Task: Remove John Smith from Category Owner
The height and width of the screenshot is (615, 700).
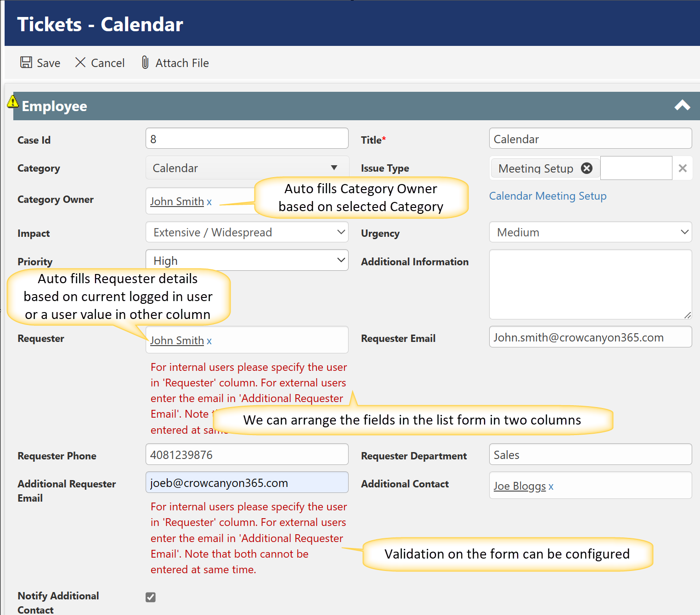Action: coord(209,202)
